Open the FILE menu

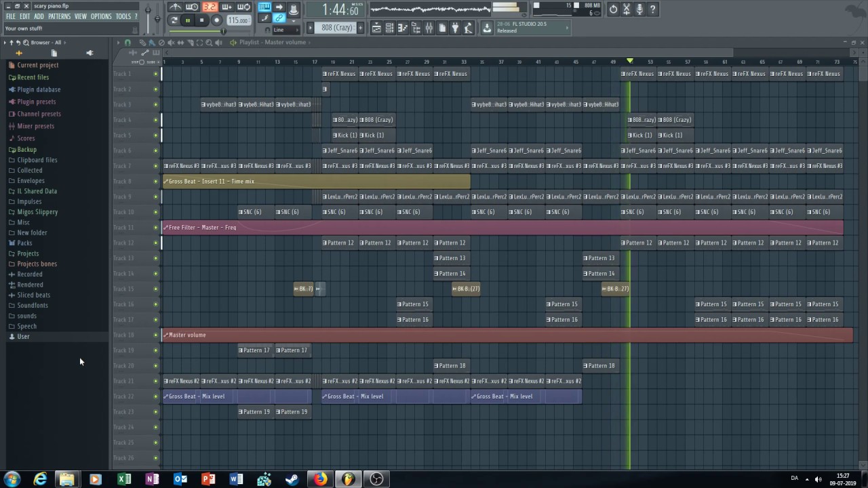tap(11, 16)
